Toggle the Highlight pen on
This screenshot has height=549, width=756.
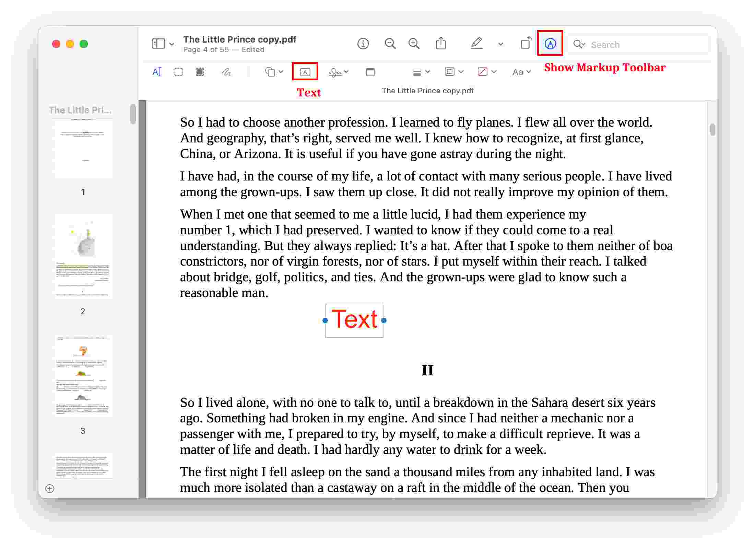(x=477, y=44)
